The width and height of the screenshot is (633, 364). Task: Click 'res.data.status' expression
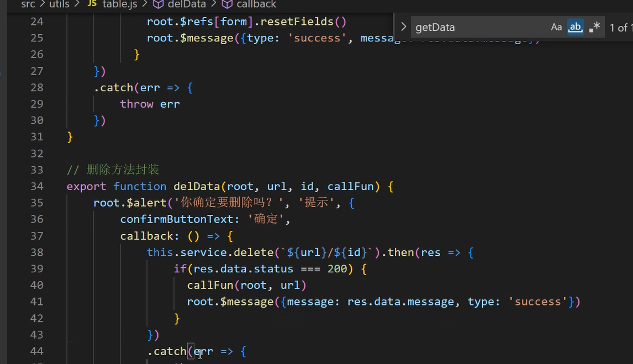click(244, 269)
